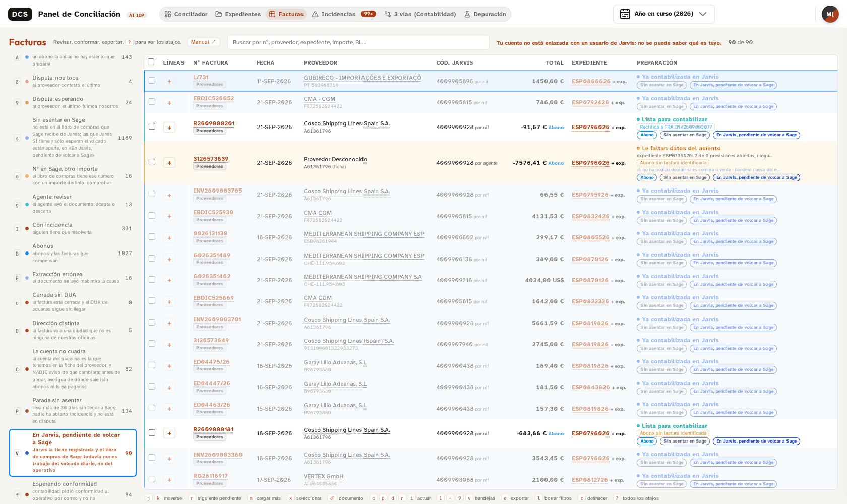
Task: Expand lines of invoice R2609000201
Action: point(169,128)
